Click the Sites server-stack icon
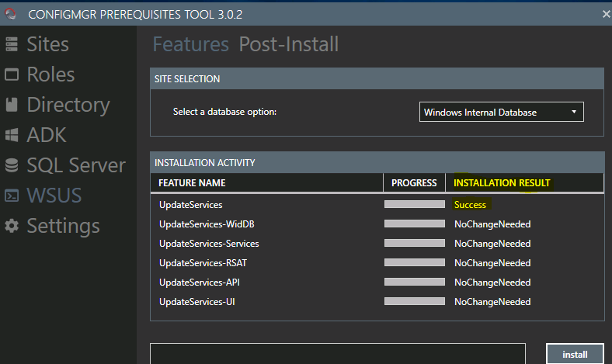Viewport: 612px width, 364px height. click(x=12, y=44)
